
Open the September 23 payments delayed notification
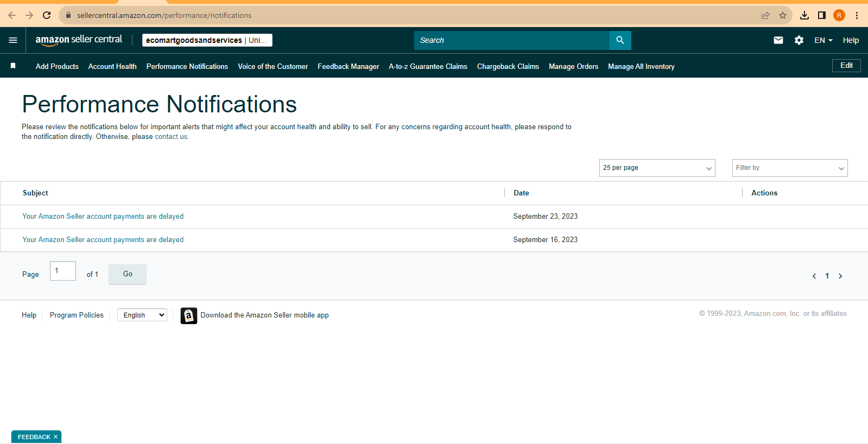coord(103,216)
